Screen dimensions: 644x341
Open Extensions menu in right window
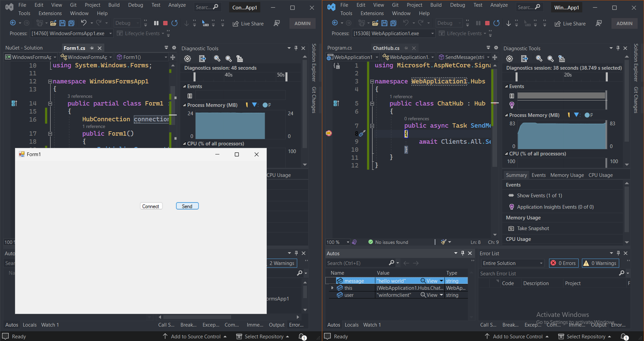pyautogui.click(x=372, y=13)
